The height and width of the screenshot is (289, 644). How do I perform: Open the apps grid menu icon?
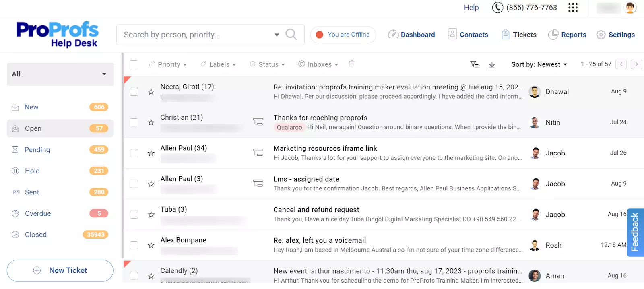[573, 8]
